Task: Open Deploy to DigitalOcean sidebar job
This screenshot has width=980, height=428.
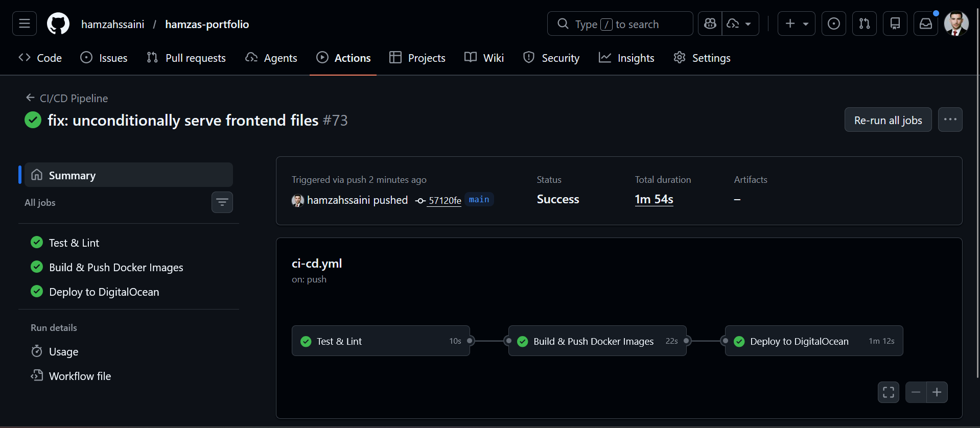Action: click(x=129, y=292)
